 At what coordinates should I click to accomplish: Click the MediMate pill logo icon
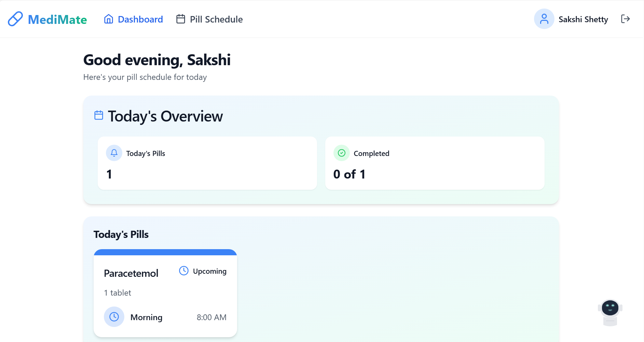(x=15, y=19)
